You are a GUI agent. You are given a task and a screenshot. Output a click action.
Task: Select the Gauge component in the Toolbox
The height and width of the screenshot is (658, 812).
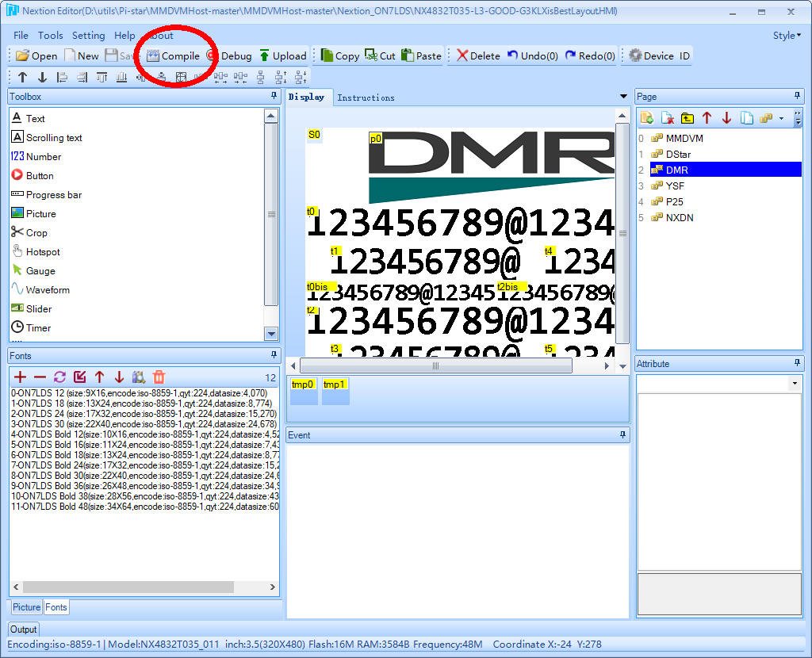pyautogui.click(x=40, y=270)
